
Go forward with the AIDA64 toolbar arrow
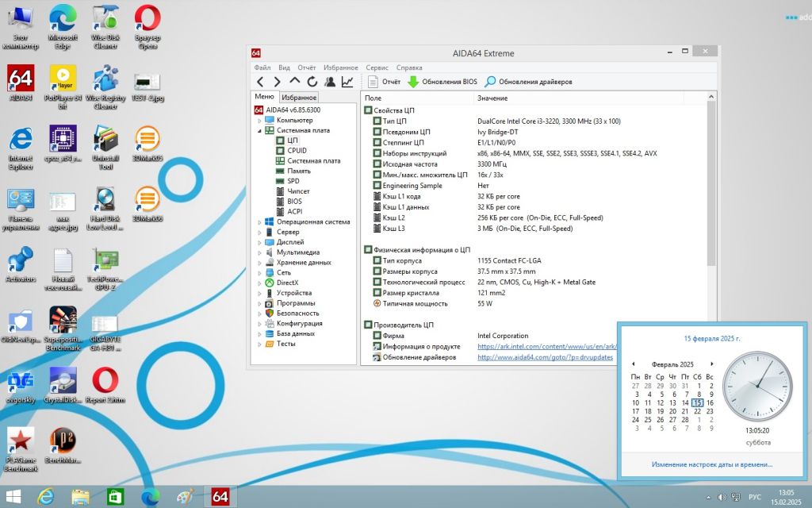pyautogui.click(x=277, y=82)
